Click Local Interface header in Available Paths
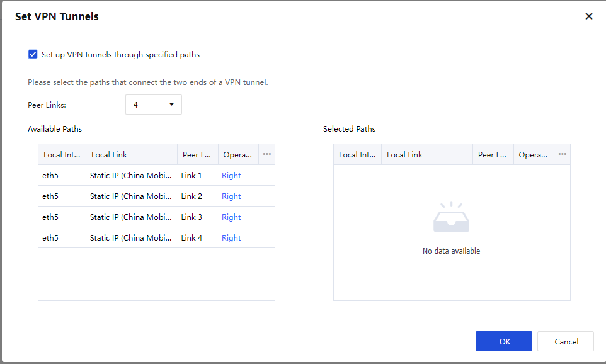 coord(61,155)
